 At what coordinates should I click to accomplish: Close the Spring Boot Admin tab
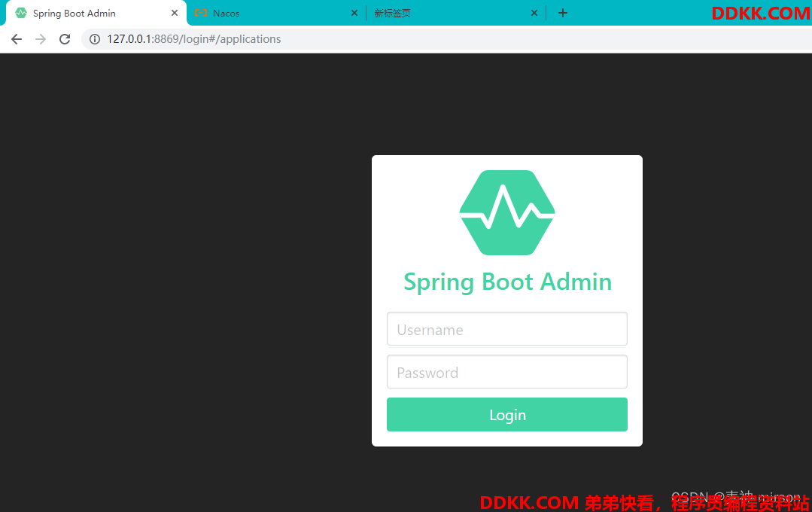point(175,13)
